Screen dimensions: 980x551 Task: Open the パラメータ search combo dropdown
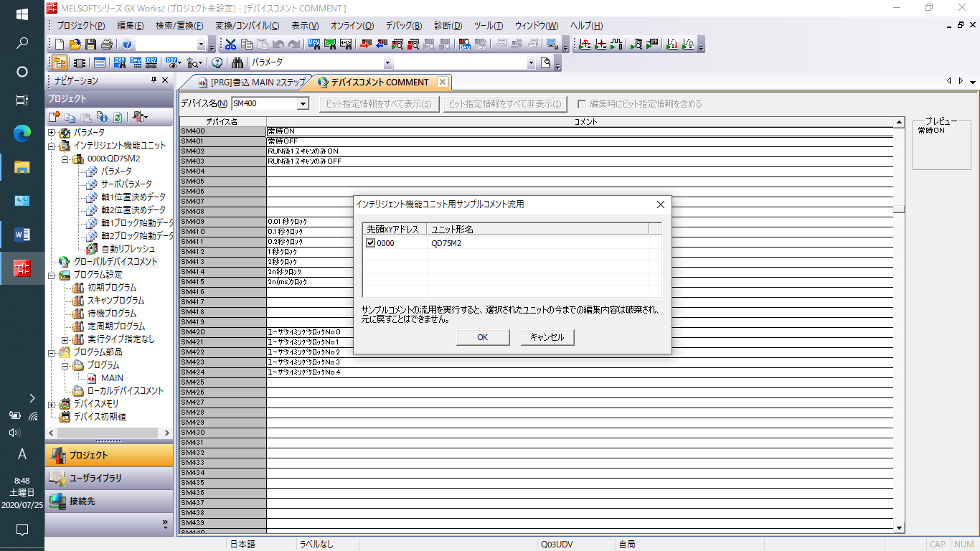(x=387, y=62)
